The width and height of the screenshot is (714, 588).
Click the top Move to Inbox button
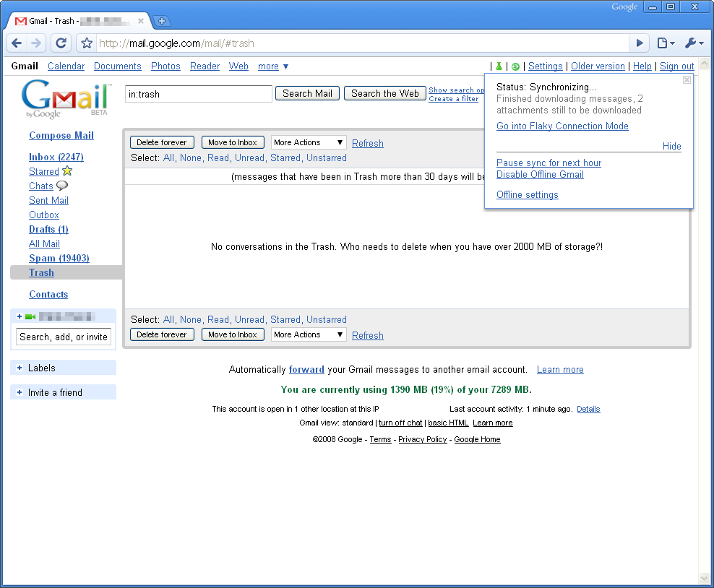233,142
